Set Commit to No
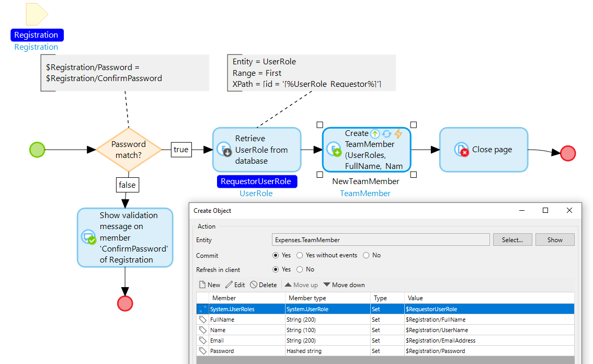Screen dimensions: 593x364 click(366, 255)
